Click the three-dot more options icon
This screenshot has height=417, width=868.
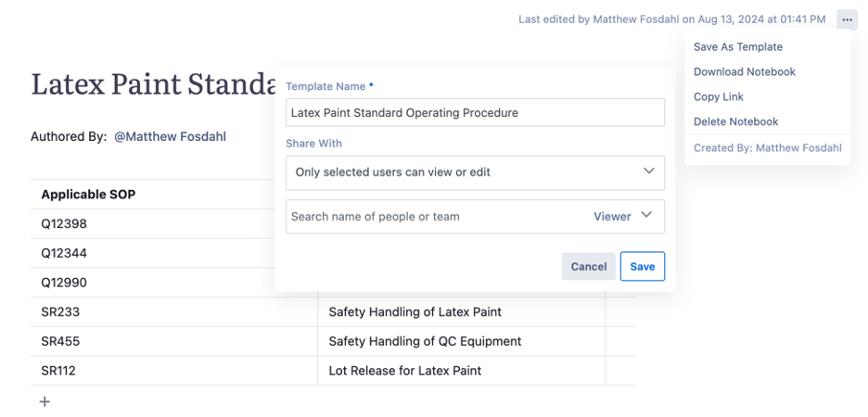tap(847, 19)
